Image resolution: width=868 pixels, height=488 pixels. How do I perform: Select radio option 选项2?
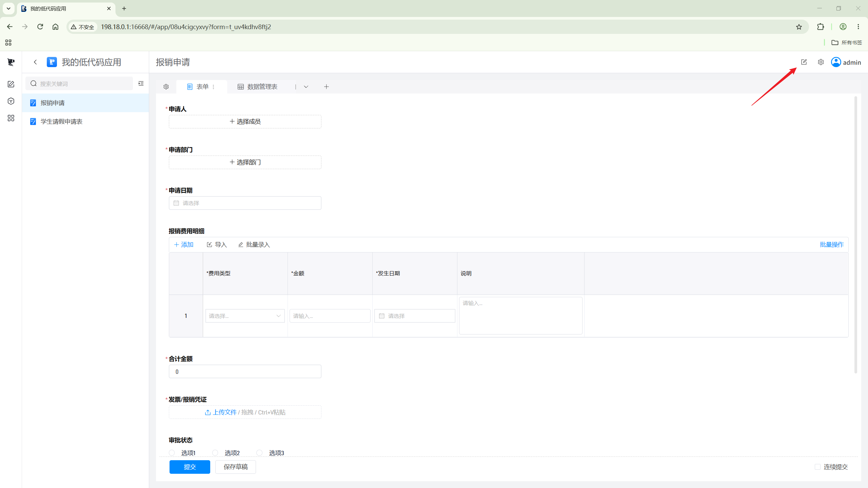[x=215, y=453]
